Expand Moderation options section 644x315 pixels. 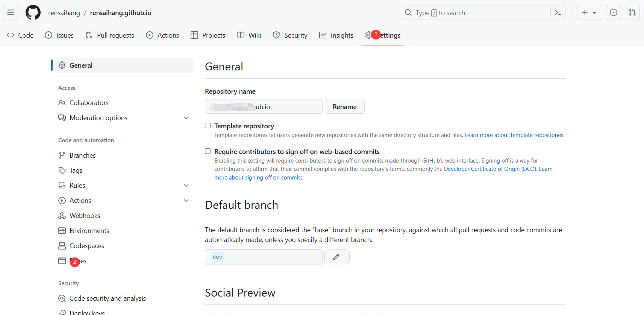(x=186, y=118)
